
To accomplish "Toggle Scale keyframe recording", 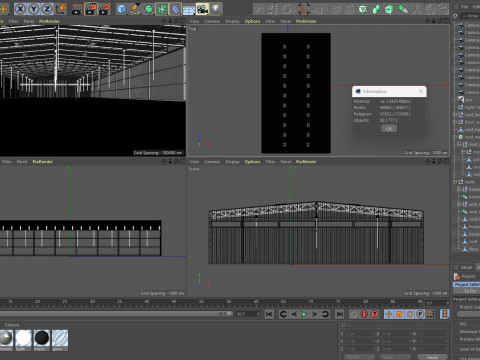I will click(399, 314).
